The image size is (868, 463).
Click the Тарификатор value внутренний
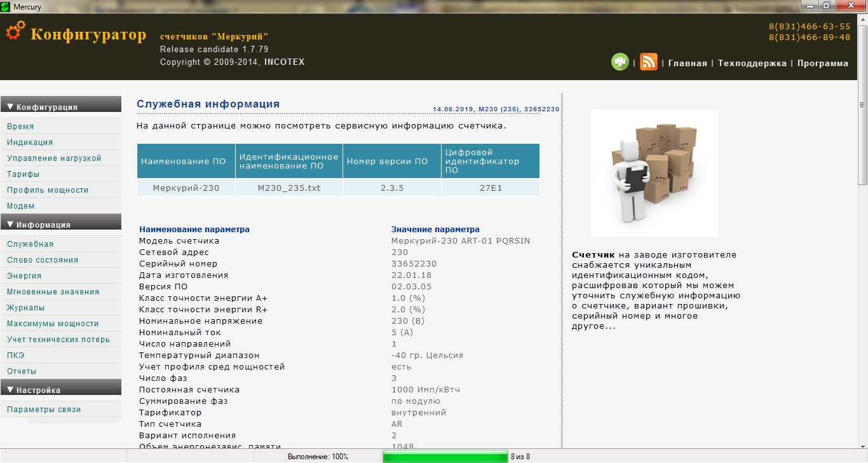pyautogui.click(x=419, y=413)
